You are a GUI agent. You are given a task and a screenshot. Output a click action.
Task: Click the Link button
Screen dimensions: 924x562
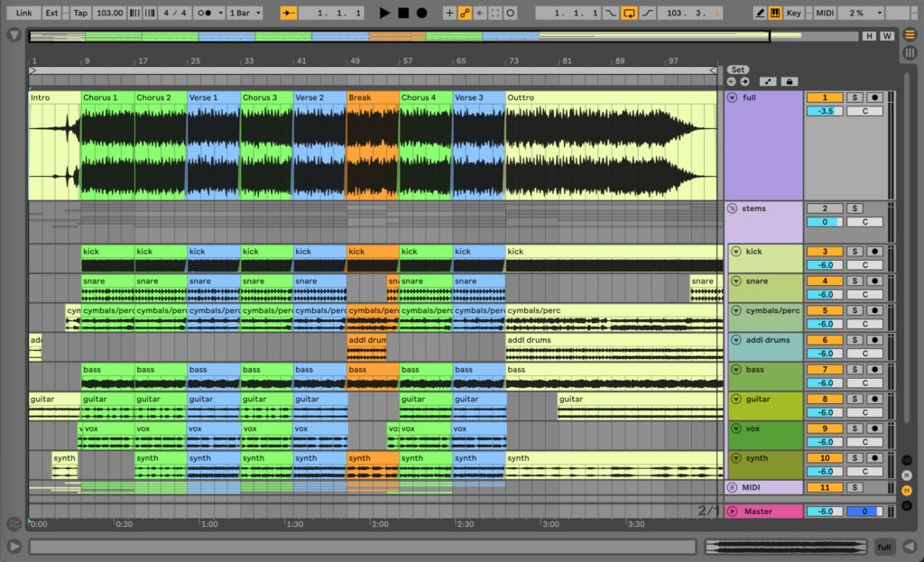pyautogui.click(x=24, y=13)
